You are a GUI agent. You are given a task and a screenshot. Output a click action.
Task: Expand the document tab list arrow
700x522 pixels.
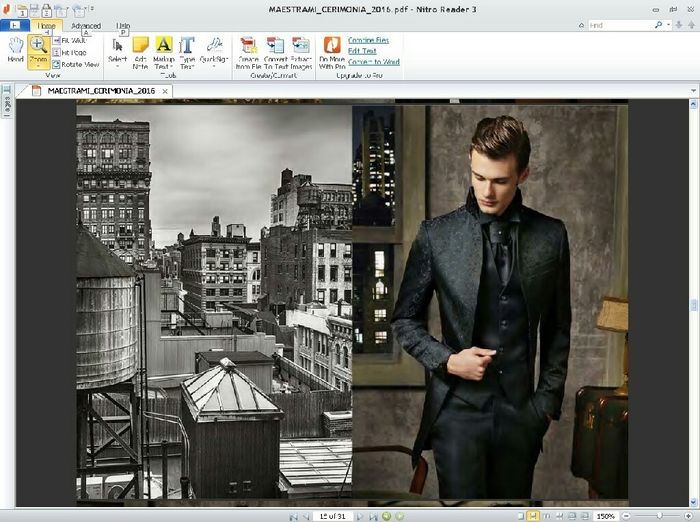[691, 90]
